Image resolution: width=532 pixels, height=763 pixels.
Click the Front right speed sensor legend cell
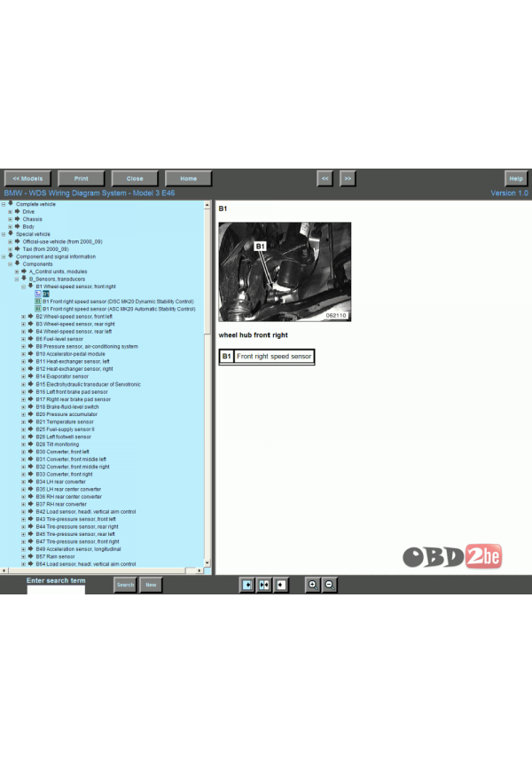click(x=274, y=356)
